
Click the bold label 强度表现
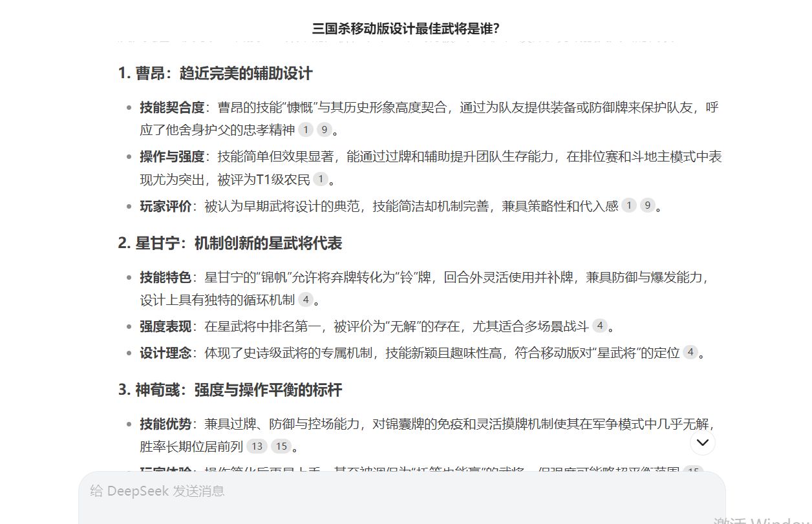pyautogui.click(x=166, y=326)
